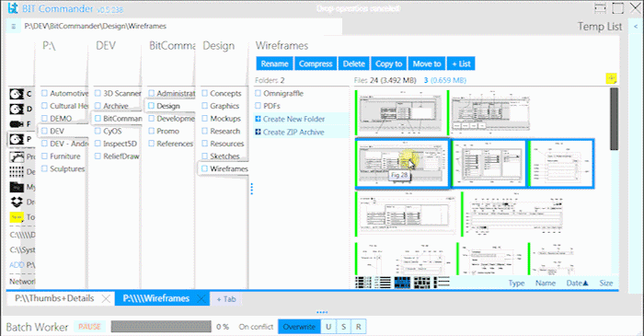Select the P drive icon
This screenshot has height=336, width=644.
(x=17, y=139)
